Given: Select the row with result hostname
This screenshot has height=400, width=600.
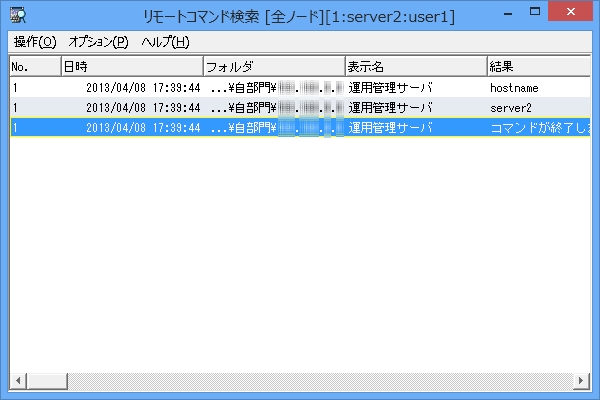Looking at the screenshot, I should (x=300, y=88).
